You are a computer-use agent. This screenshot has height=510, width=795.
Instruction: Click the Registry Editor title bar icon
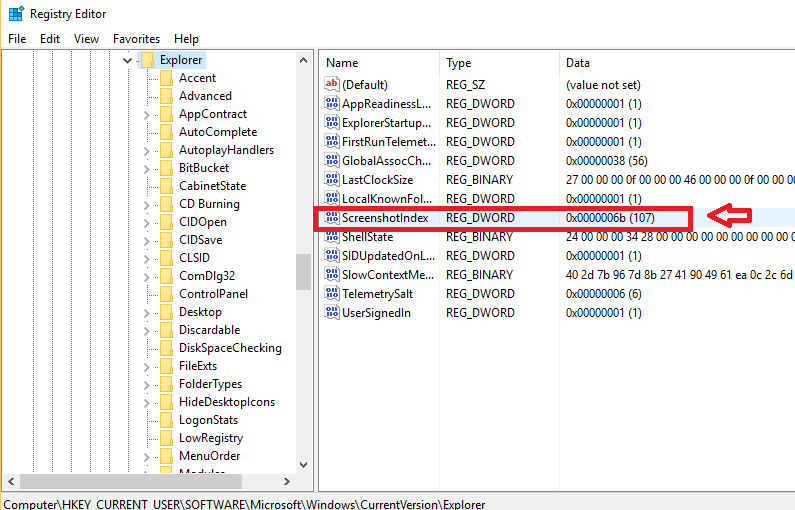pos(16,14)
